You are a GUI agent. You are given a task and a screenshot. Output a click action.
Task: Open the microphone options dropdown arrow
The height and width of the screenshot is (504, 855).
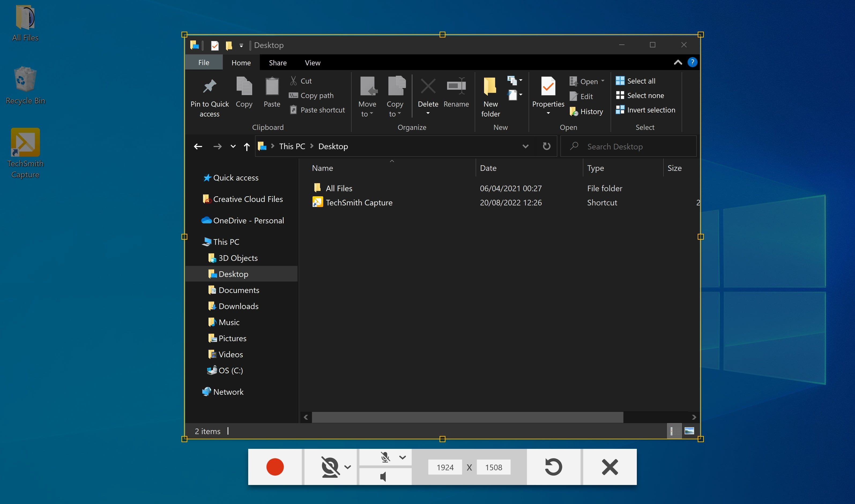point(402,457)
